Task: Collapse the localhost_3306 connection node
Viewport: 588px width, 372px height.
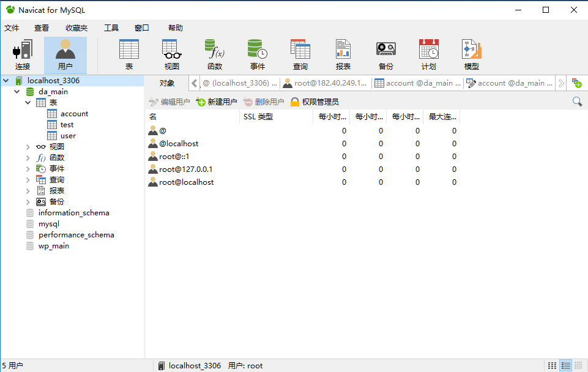Action: [x=6, y=81]
